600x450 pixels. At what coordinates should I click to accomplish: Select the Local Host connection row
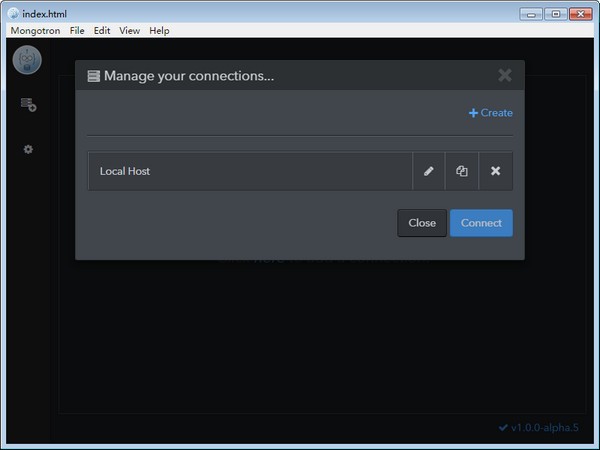point(250,171)
